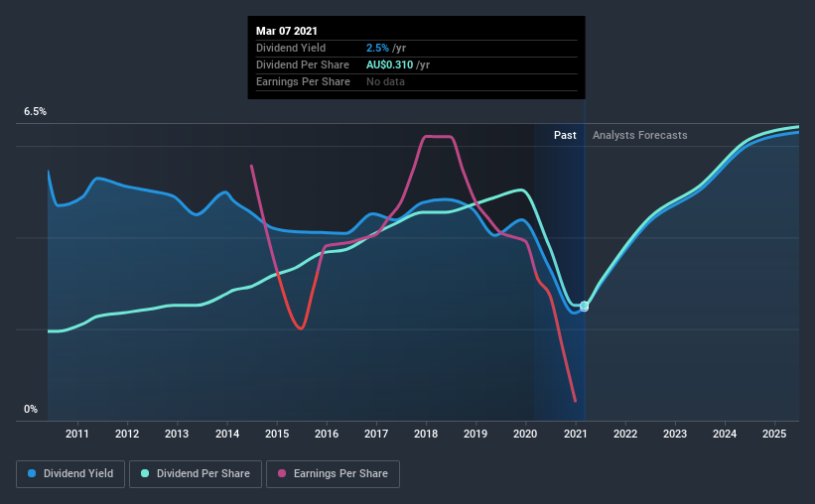Click the teal Dividend Per Share legend dot
The height and width of the screenshot is (504, 815).
click(145, 473)
